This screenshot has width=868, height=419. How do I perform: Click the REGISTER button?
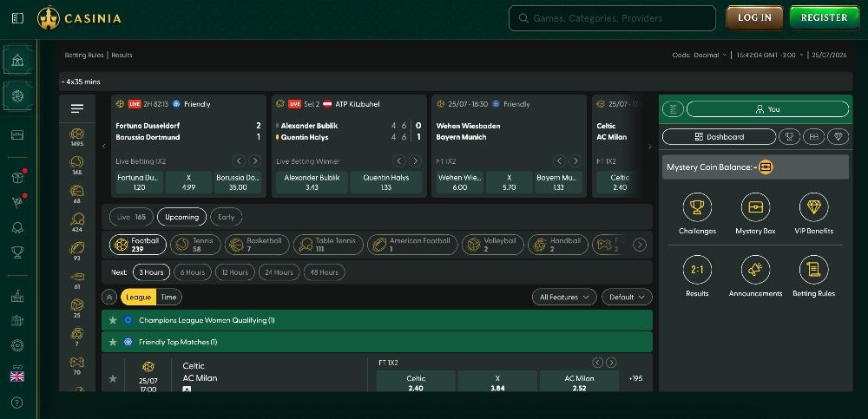[824, 17]
